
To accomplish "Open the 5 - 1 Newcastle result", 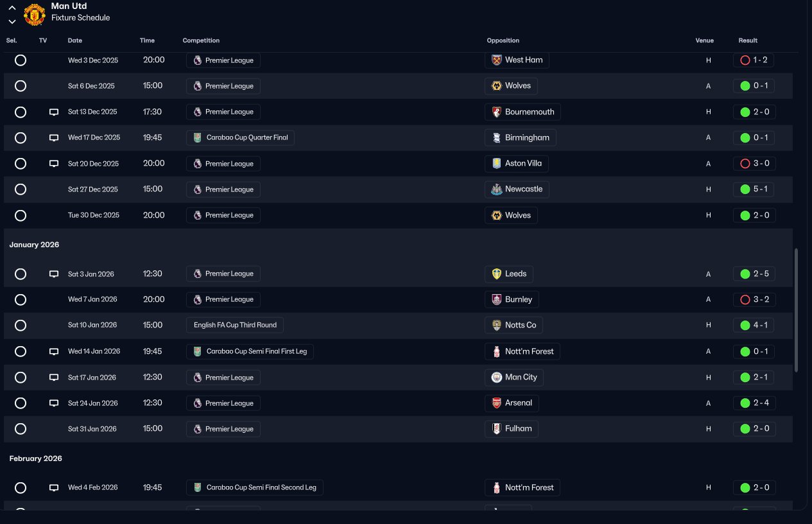I will [x=754, y=189].
